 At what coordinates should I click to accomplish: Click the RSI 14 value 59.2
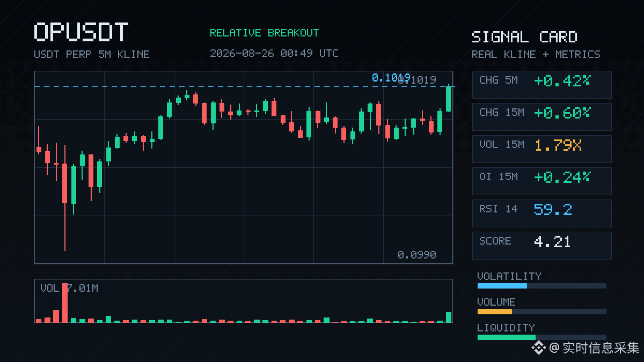pos(553,209)
